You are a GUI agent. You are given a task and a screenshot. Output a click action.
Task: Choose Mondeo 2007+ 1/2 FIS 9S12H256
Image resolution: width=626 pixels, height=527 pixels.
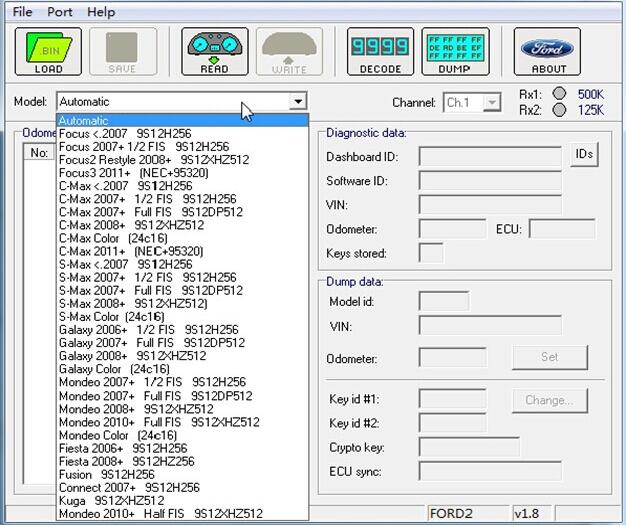pyautogui.click(x=182, y=382)
